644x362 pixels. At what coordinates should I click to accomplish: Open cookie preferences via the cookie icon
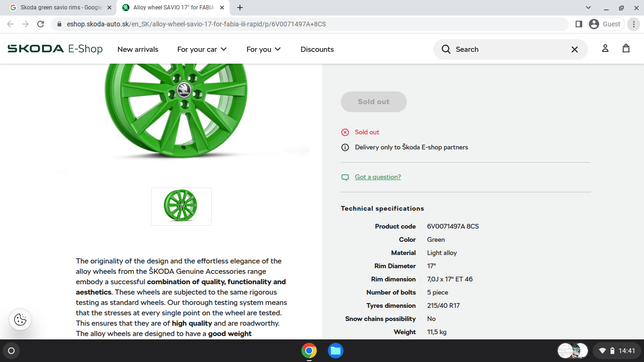[19, 320]
